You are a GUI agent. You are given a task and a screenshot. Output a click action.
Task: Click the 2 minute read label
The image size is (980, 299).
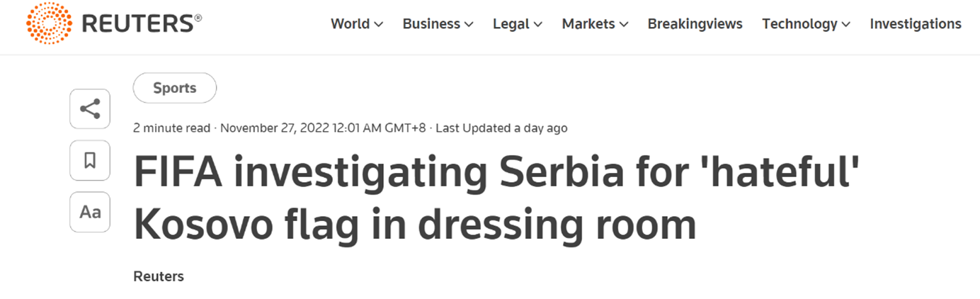(172, 128)
